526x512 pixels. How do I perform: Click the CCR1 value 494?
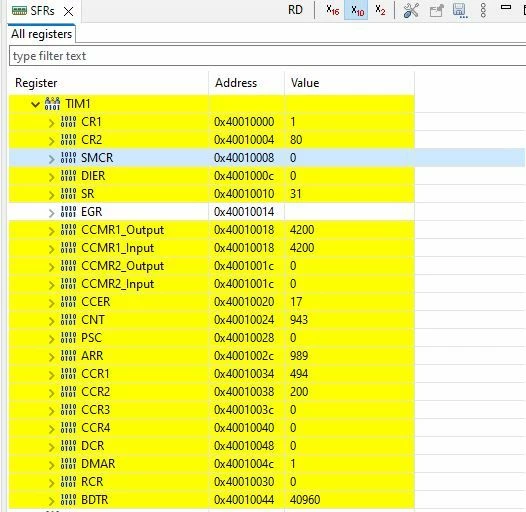click(299, 374)
